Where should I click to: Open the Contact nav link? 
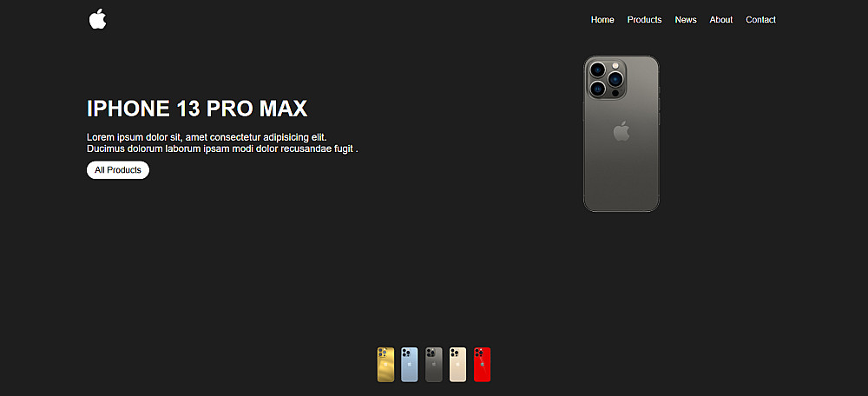760,20
